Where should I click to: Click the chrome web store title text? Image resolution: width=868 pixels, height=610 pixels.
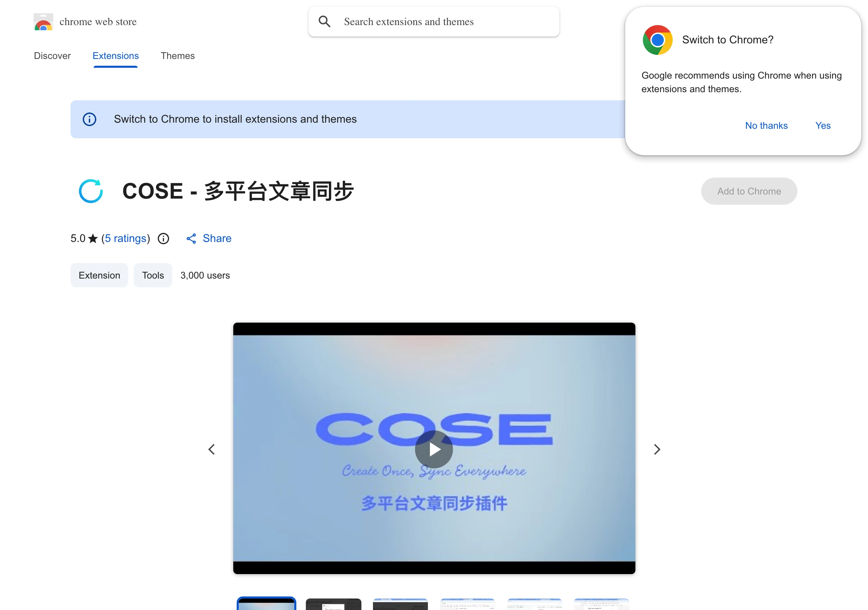tap(98, 22)
